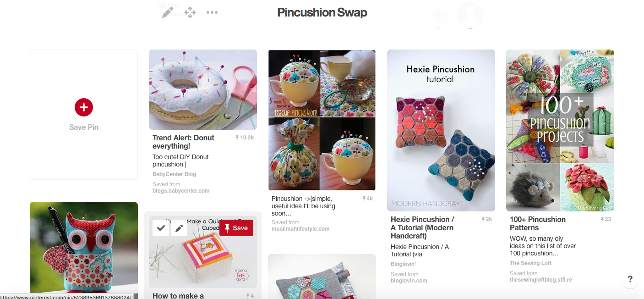Image resolution: width=644 pixels, height=299 pixels.
Task: Open the Hexie Pincushion tutorial image
Action: coord(441,130)
